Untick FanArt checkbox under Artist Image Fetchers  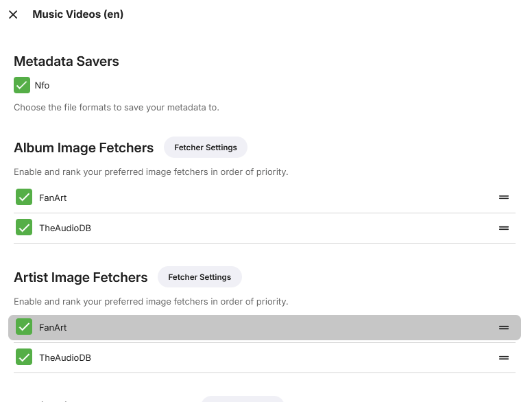[x=24, y=327]
